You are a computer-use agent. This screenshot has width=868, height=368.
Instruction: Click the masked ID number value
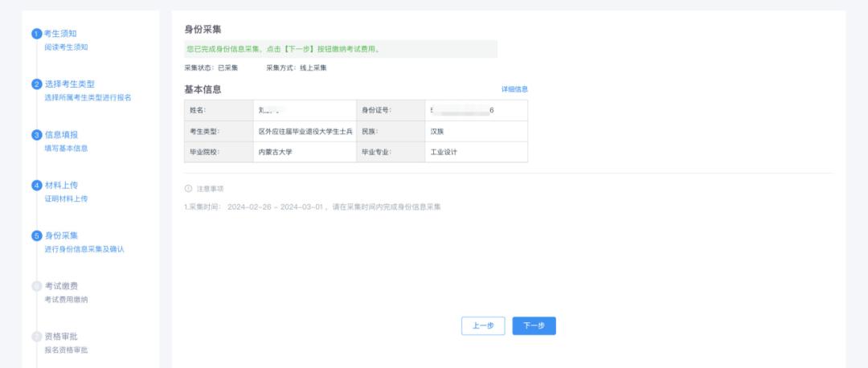tap(462, 111)
